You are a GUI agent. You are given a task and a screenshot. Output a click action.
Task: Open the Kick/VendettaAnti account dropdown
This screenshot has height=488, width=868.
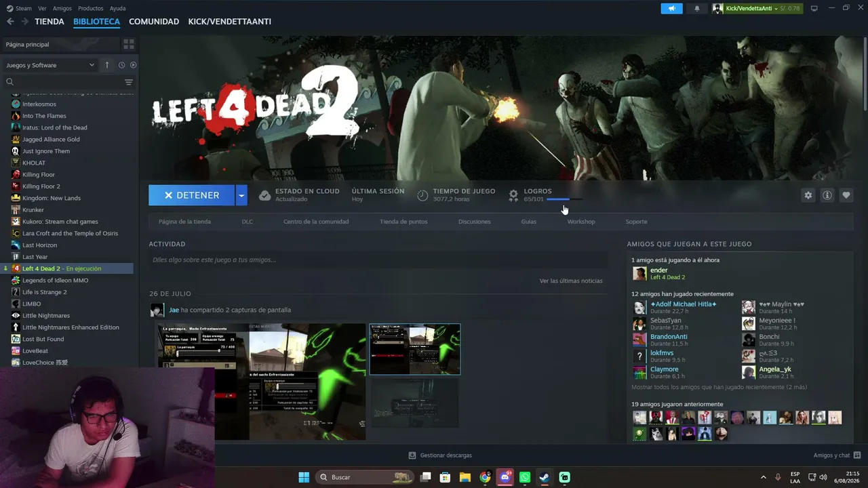(757, 8)
